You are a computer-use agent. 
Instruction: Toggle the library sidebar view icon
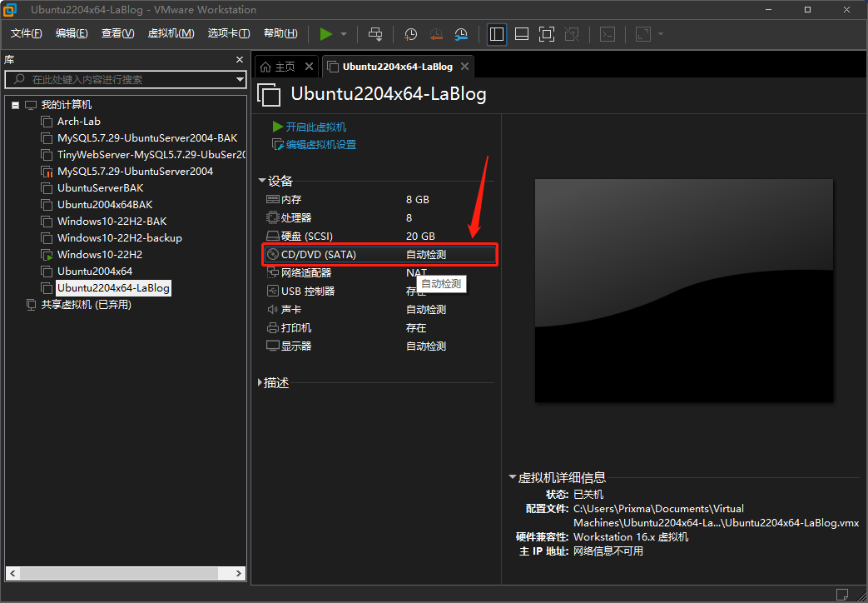pyautogui.click(x=497, y=34)
